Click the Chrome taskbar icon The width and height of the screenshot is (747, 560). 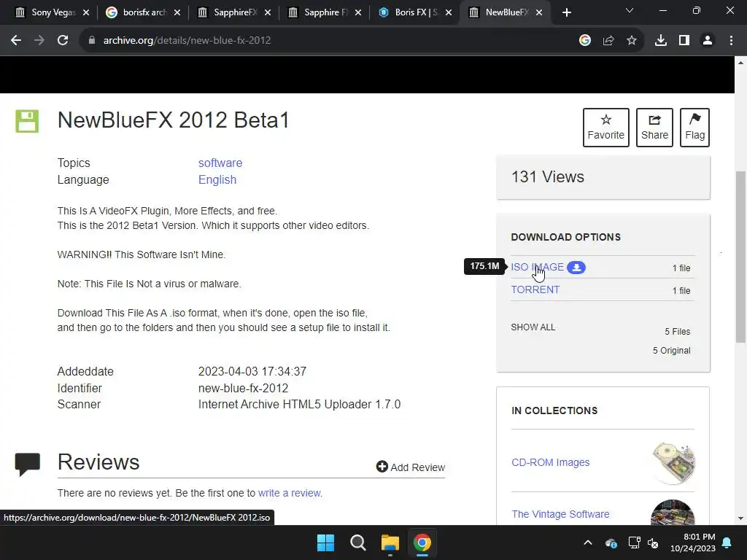[x=422, y=542]
